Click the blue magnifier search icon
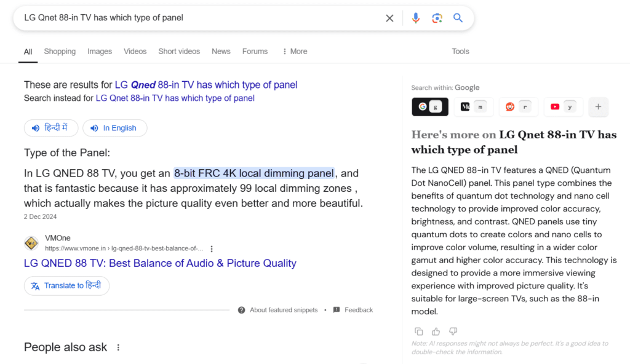This screenshot has height=364, width=630. coord(458,18)
